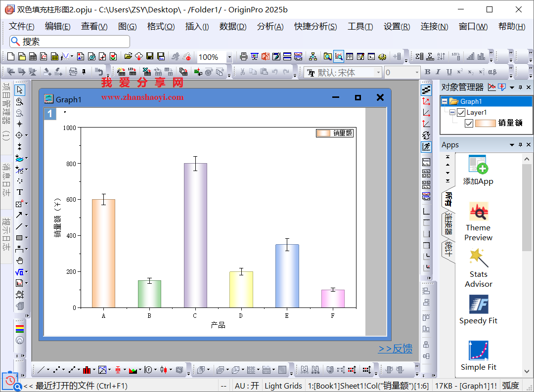The height and width of the screenshot is (392, 534).
Task: Click the AU : 开 status toggle
Action: pyautogui.click(x=247, y=386)
